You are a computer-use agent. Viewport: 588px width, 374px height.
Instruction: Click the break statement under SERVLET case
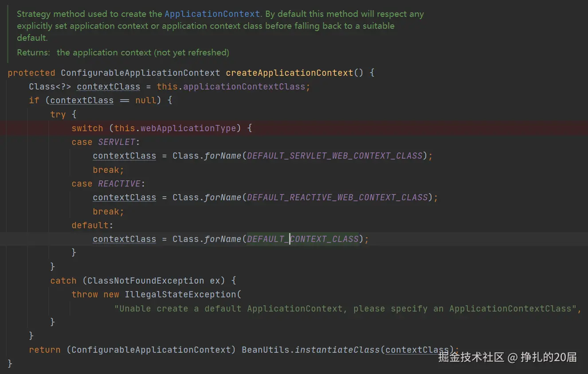click(x=109, y=170)
